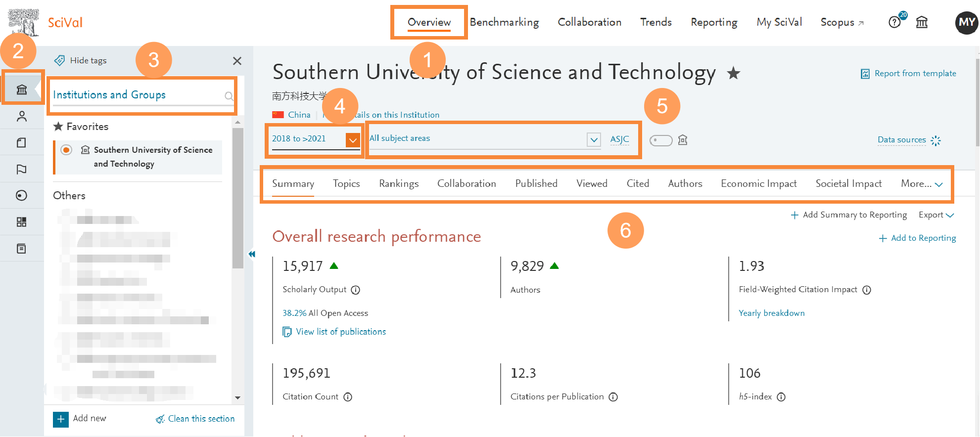Open the Yearly breakdown link
The height and width of the screenshot is (437, 980).
click(x=772, y=313)
